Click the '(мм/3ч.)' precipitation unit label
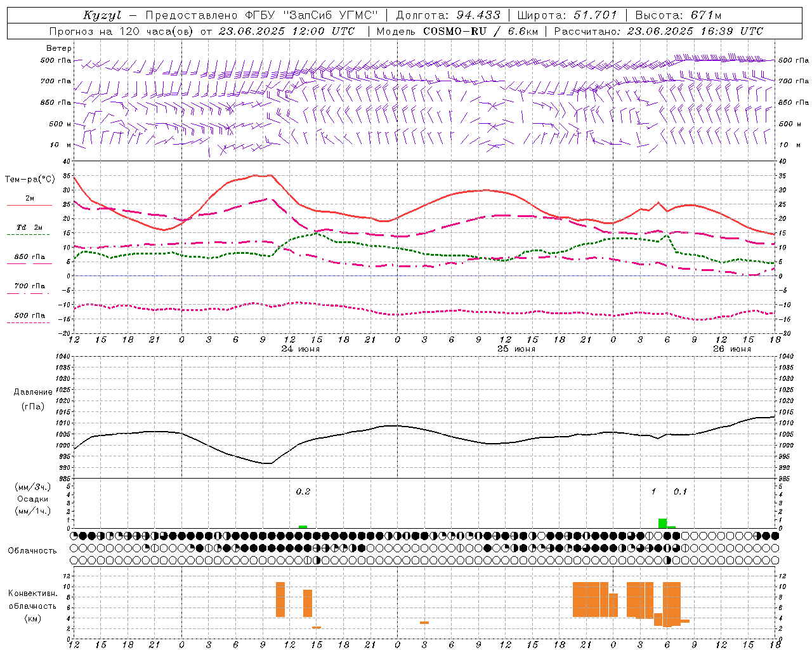The image size is (812, 650). (x=33, y=487)
